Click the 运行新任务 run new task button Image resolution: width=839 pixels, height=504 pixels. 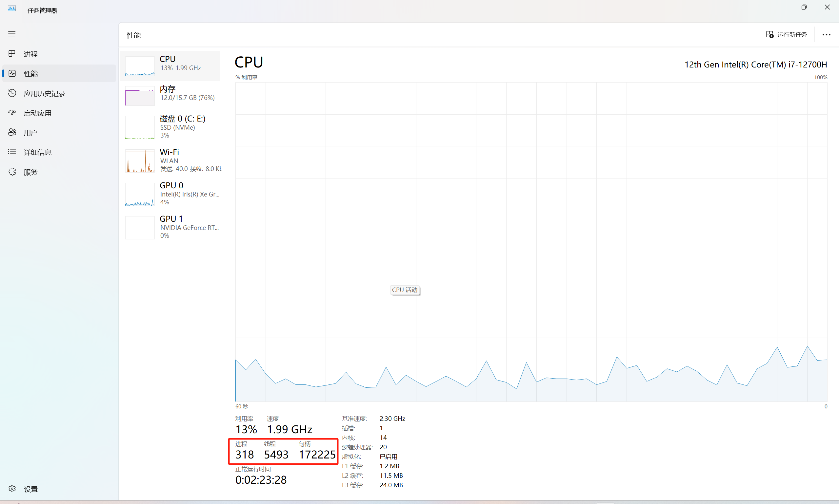coord(786,35)
